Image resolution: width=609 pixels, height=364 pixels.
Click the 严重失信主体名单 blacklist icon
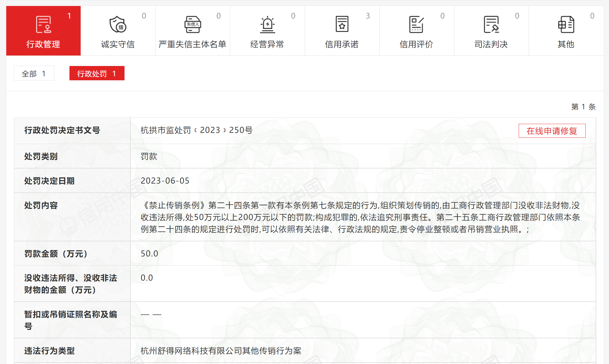(x=193, y=24)
